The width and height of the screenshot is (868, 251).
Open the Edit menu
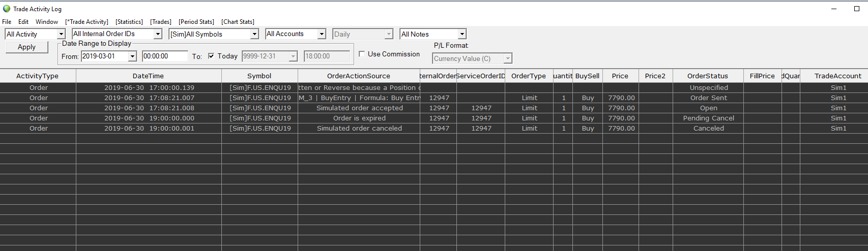click(x=23, y=22)
